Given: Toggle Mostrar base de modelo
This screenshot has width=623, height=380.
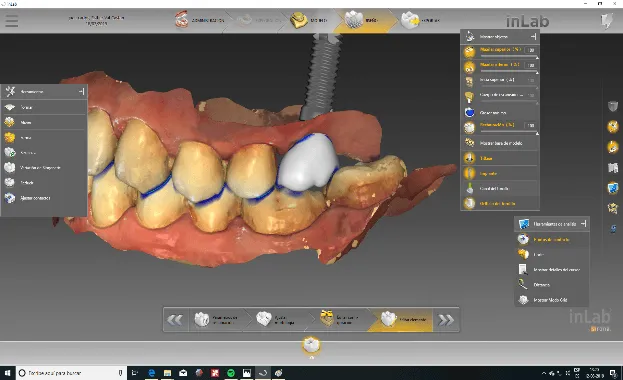Looking at the screenshot, I should pyautogui.click(x=500, y=143).
